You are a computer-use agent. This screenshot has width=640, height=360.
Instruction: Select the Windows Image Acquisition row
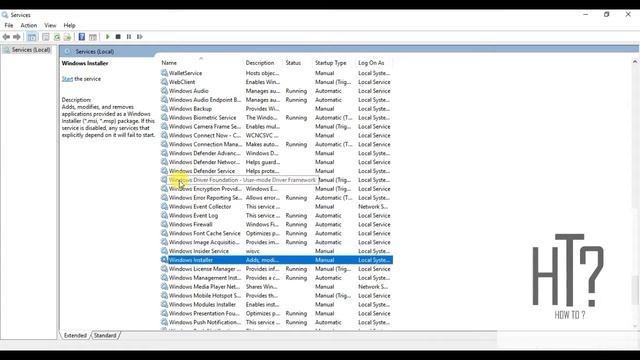[276, 242]
